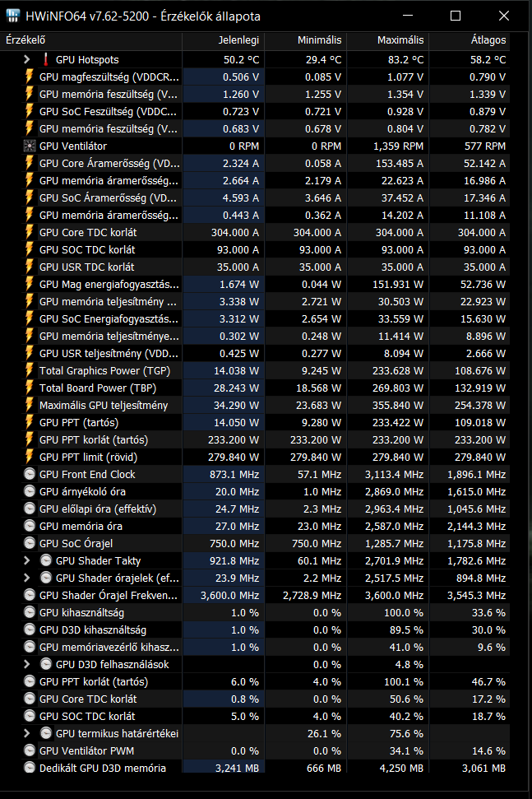Screen dimensions: 532x799
Task: Click clock icon of GPU Front End Clock
Action: 30,475
